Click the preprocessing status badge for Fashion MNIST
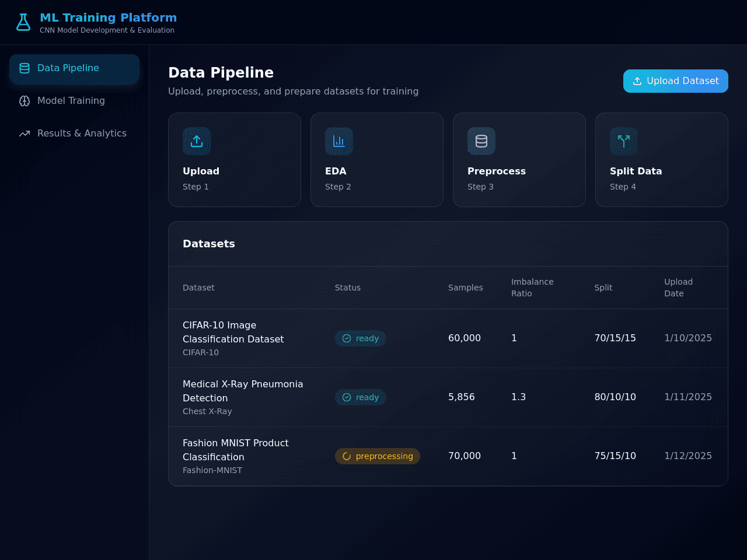 [378, 456]
